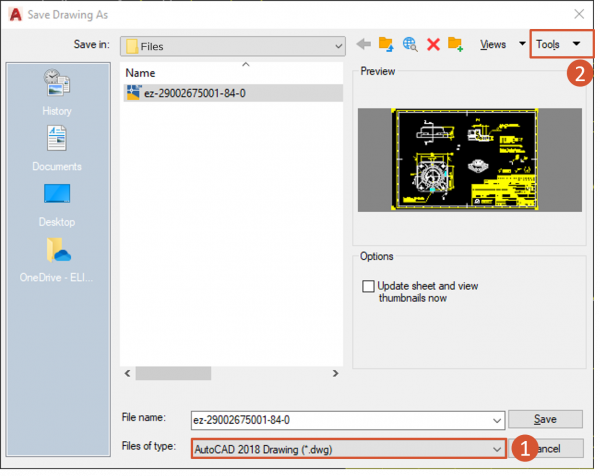Click the Save button
This screenshot has width=600, height=476.
545,419
